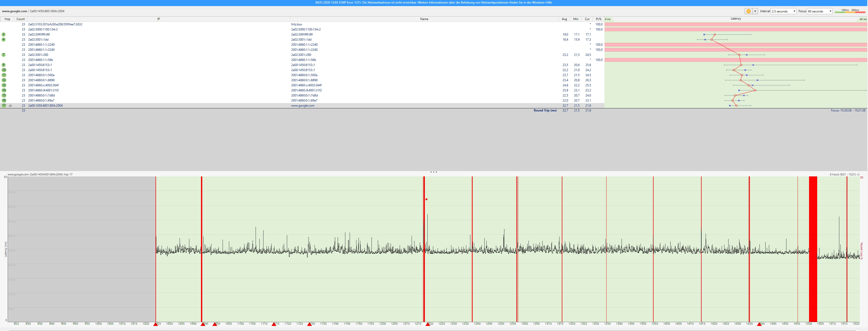Screen dimensions: 868x331
Task: Click the green hop 3 badge
Action: 4,34
